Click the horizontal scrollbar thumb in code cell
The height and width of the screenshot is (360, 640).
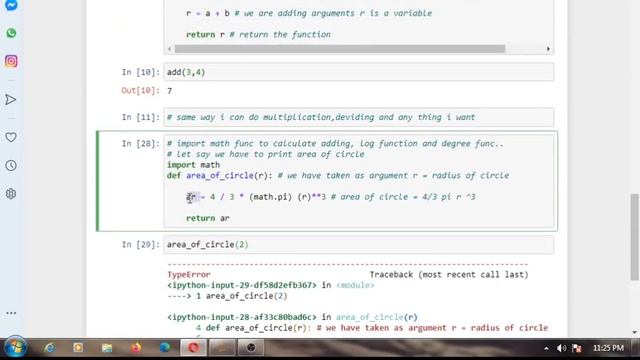click(340, 49)
